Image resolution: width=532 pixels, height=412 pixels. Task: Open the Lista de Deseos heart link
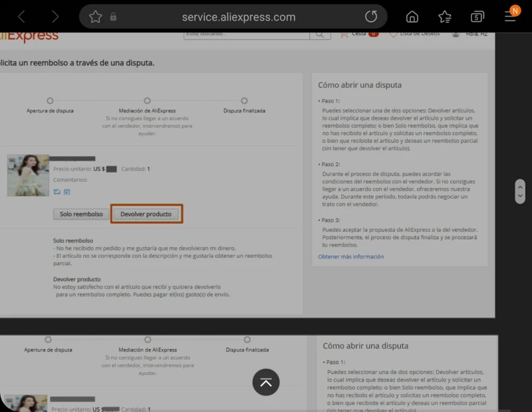coord(414,34)
